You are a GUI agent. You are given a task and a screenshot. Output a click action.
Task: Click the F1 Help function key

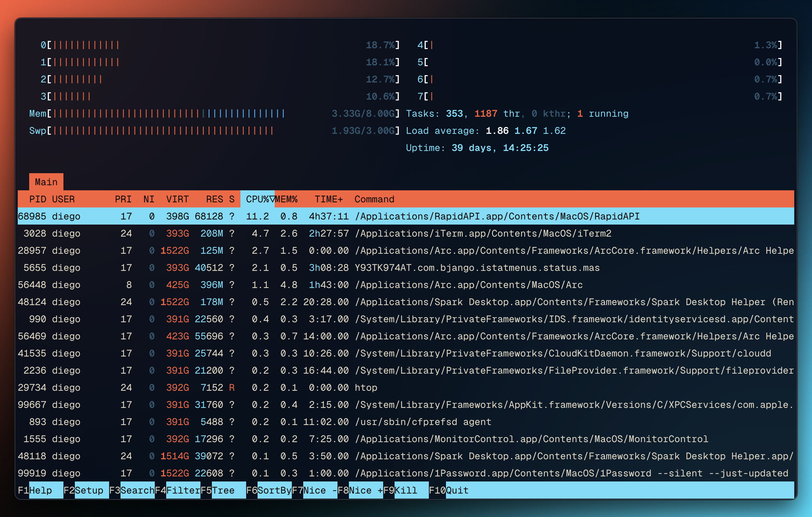(40, 490)
